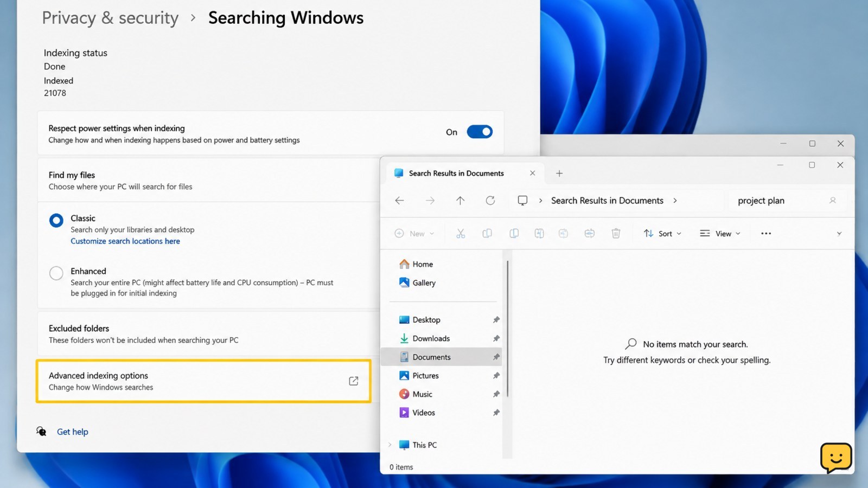Screen dimensions: 868x488
Task: Click the Copy icon in Explorer toolbar
Action: pos(487,233)
